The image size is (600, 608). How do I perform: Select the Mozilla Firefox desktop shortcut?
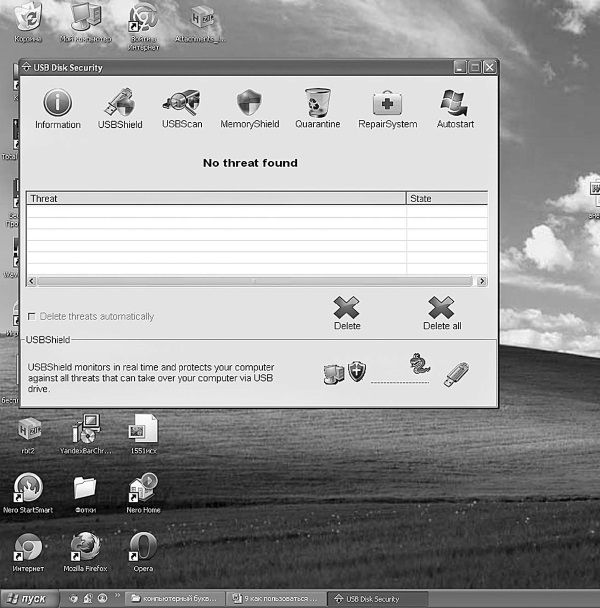(x=85, y=551)
